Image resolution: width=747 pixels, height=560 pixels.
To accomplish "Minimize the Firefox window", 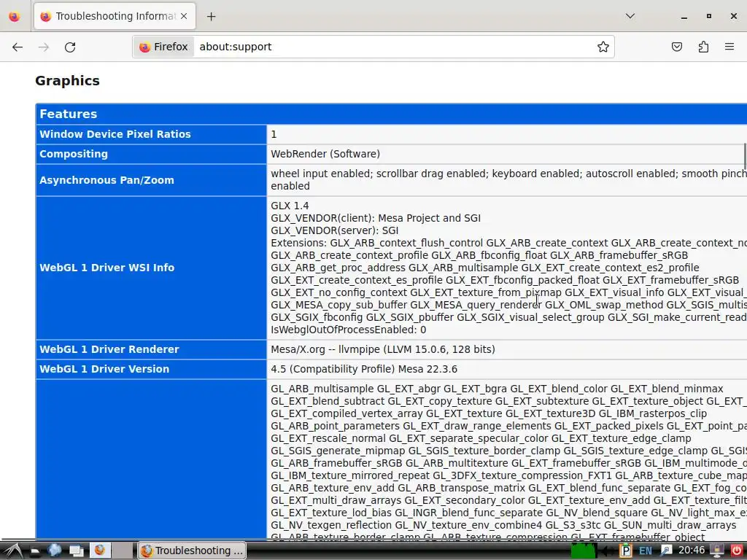I will [x=684, y=16].
